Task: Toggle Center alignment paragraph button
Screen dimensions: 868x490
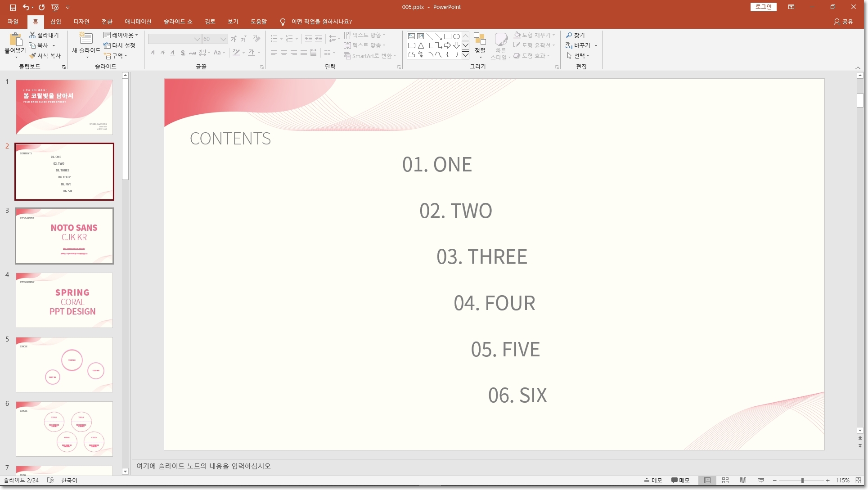Action: [284, 53]
